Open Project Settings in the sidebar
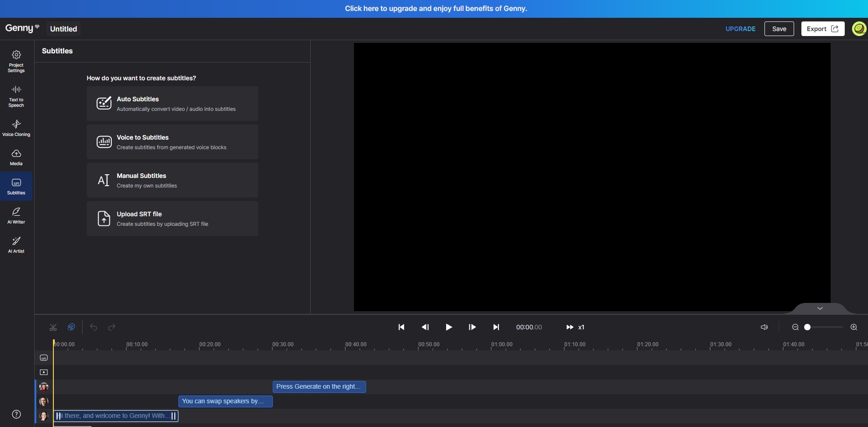Image resolution: width=868 pixels, height=427 pixels. 16,61
